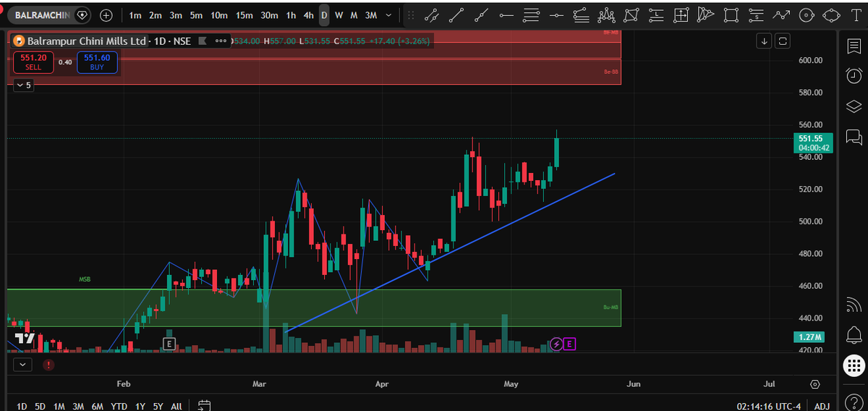Click the flag icon in chart legend
This screenshot has width=868, height=411.
pyautogui.click(x=203, y=41)
